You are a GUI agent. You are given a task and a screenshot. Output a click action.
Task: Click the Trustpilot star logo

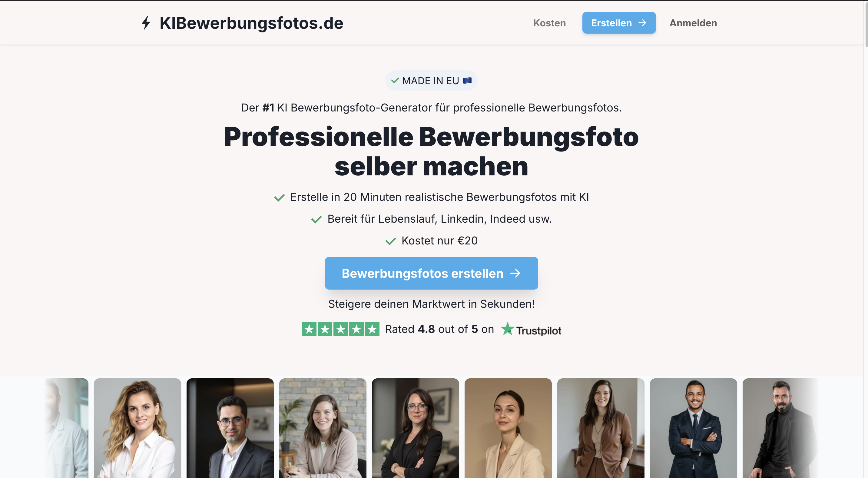[x=508, y=329]
